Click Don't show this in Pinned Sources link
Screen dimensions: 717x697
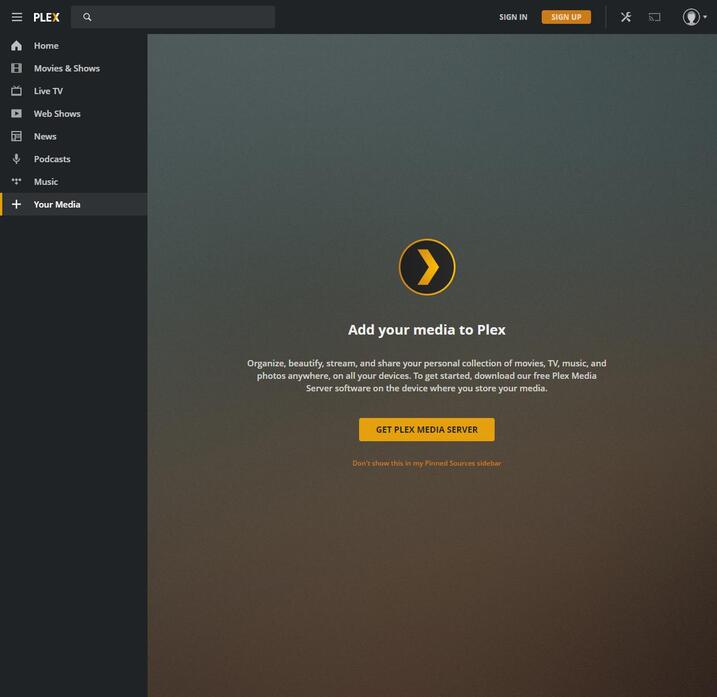(427, 463)
